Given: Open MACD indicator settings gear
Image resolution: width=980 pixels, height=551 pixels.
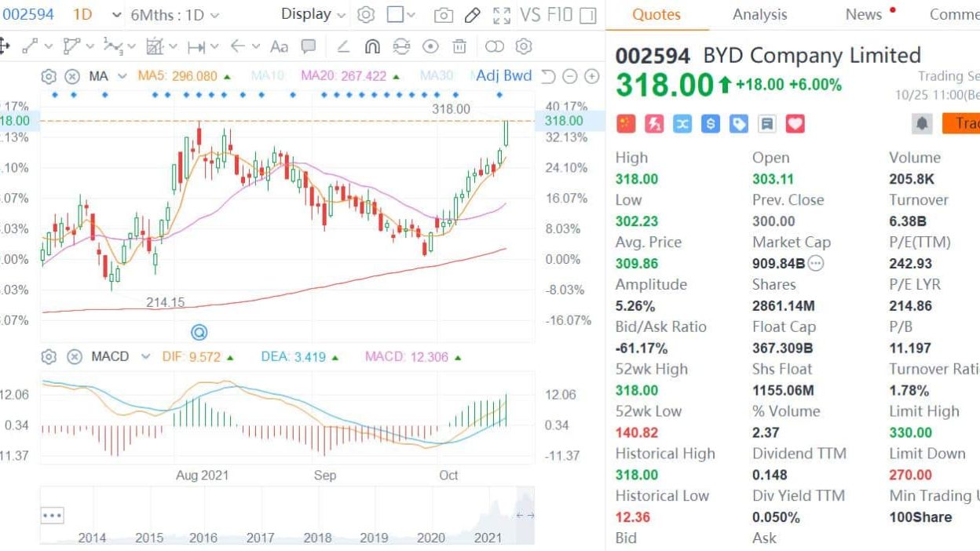Looking at the screenshot, I should 49,357.
